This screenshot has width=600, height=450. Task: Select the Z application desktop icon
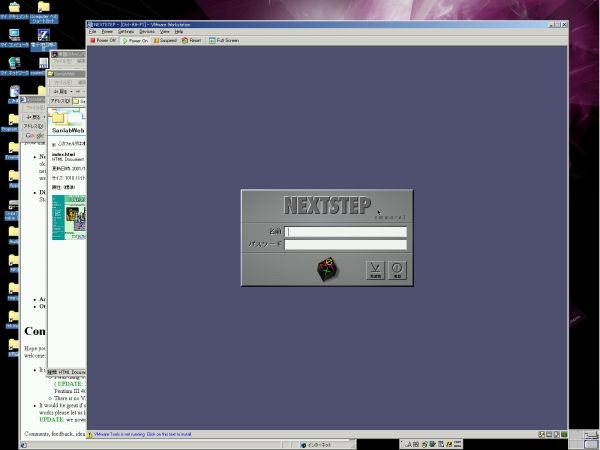pyautogui.click(x=44, y=39)
